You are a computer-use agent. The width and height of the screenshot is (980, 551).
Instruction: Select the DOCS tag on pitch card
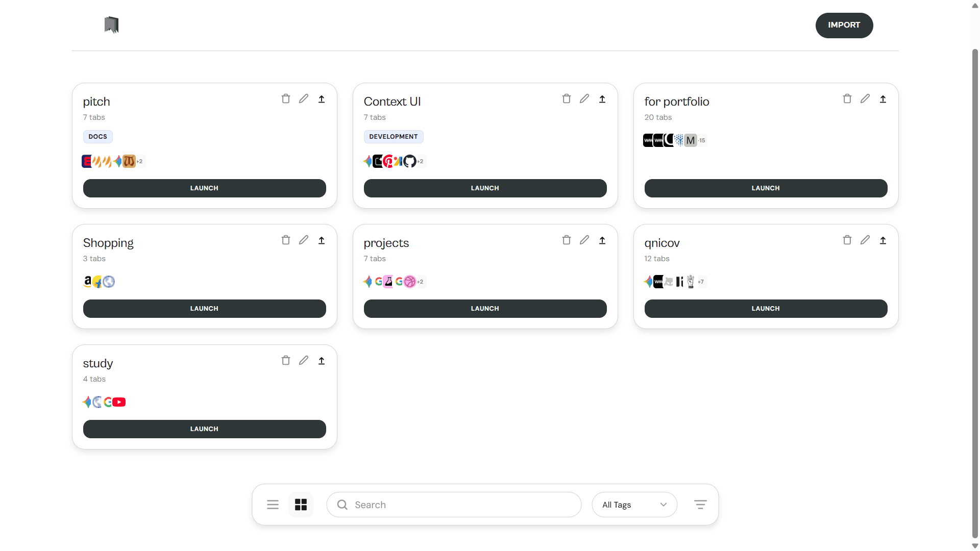coord(97,136)
